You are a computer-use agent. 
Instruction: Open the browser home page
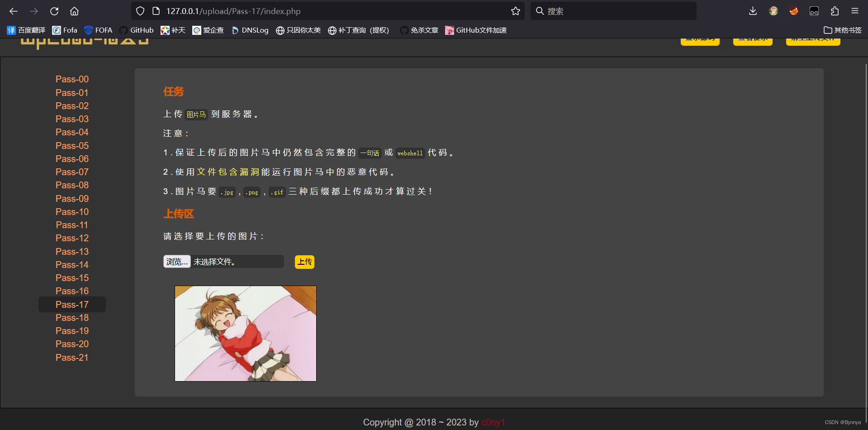75,11
